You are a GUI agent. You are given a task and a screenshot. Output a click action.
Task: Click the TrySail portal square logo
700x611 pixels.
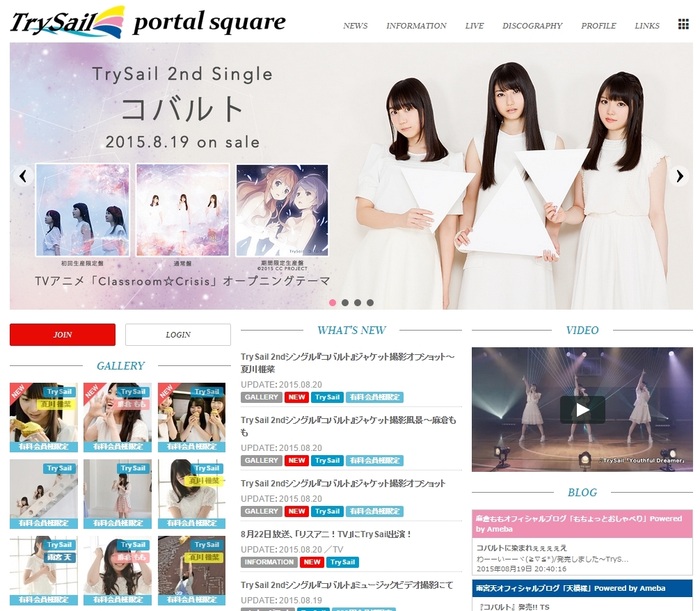148,22
